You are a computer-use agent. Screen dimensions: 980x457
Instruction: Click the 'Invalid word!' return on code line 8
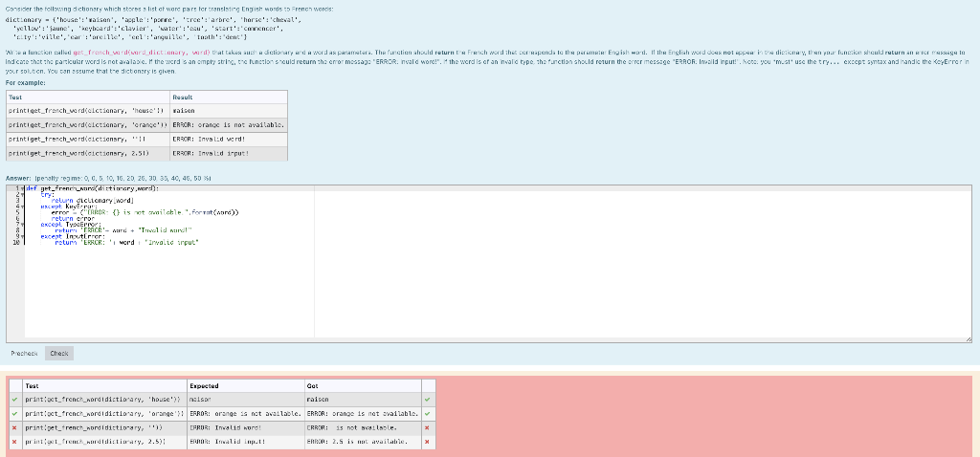pos(123,230)
